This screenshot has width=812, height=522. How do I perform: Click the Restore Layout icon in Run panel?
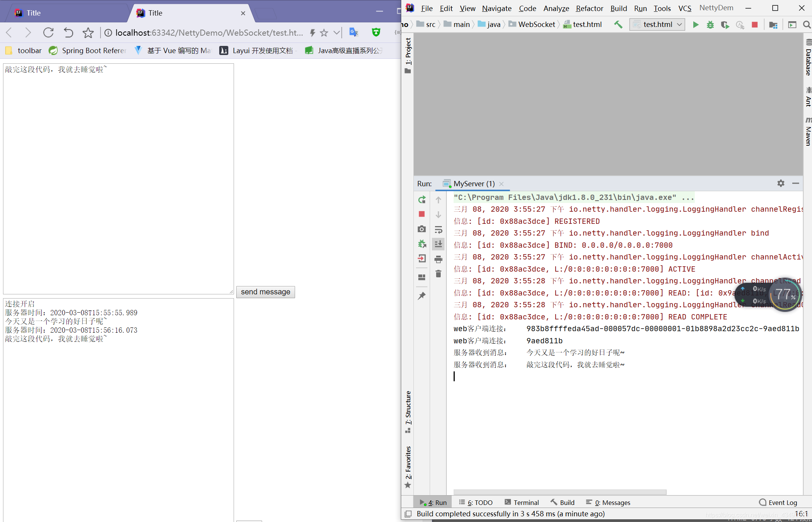[422, 277]
